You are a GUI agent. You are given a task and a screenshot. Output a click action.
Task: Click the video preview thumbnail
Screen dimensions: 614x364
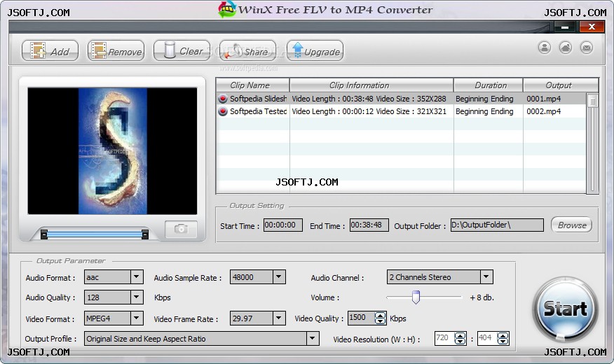(x=112, y=151)
